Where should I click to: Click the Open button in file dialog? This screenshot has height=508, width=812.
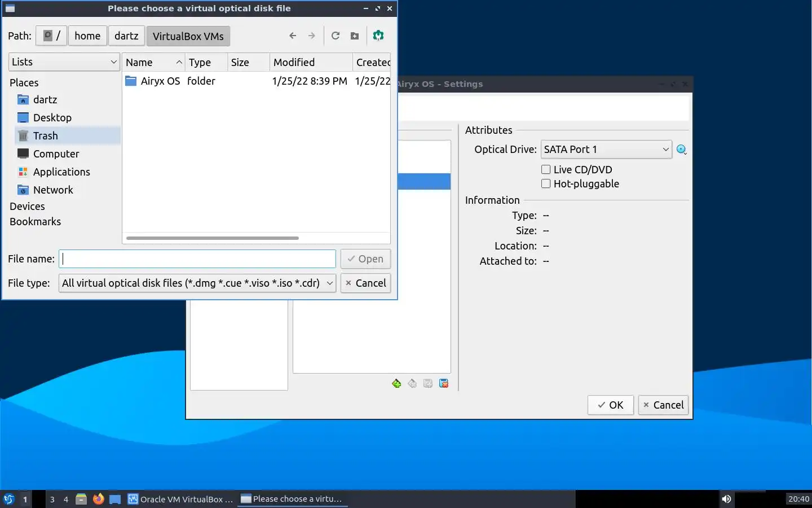(x=365, y=259)
